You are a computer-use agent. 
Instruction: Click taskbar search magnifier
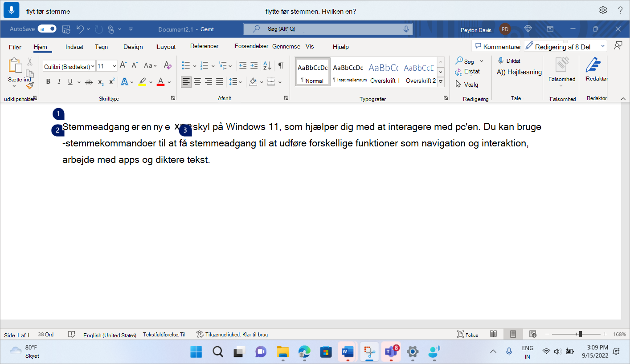217,352
